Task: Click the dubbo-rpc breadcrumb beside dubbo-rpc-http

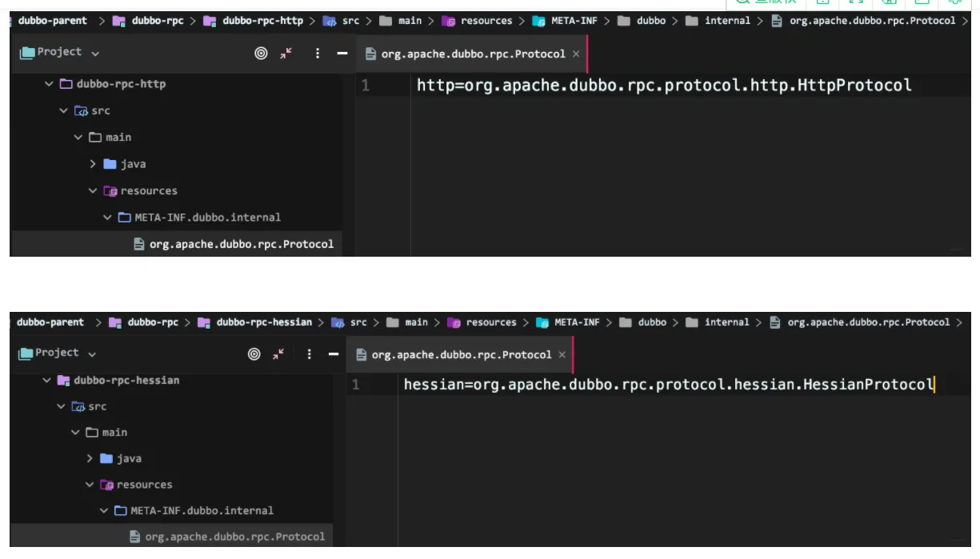Action: 149,21
